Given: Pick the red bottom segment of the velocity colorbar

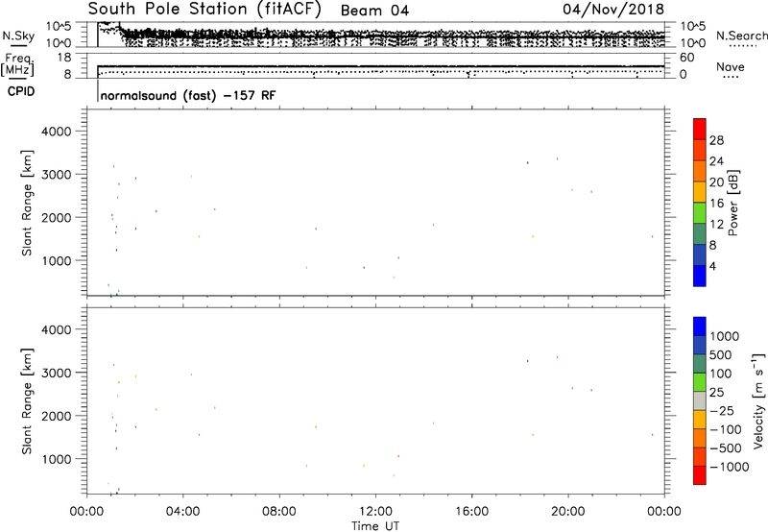Looking at the screenshot, I should [700, 475].
